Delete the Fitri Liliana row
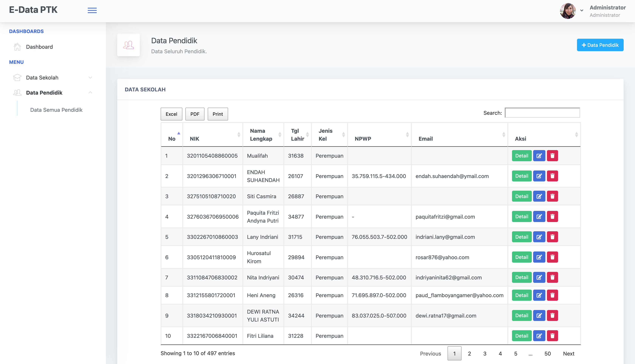Screen dimensions: 635x364 pos(552,336)
